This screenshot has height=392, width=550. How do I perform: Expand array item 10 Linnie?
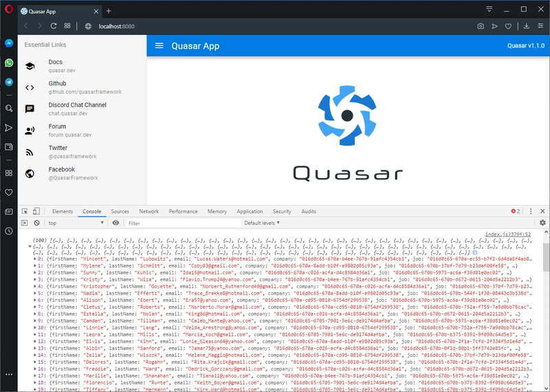click(x=35, y=328)
